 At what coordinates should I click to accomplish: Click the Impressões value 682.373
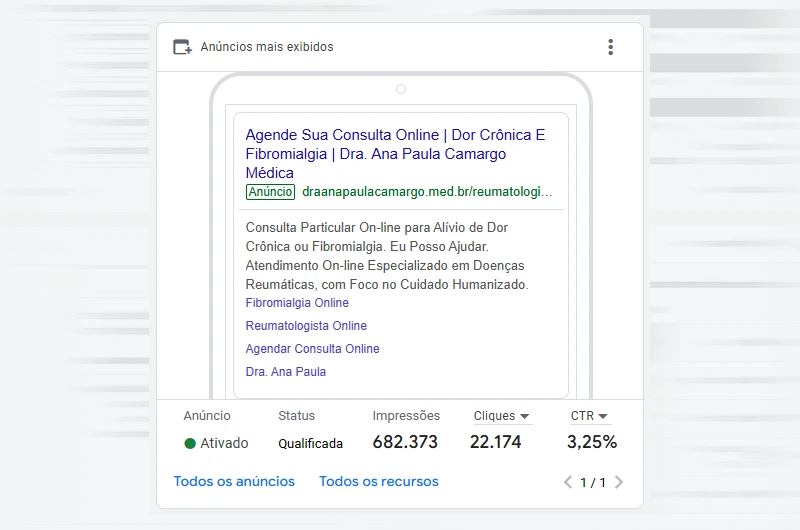(405, 442)
